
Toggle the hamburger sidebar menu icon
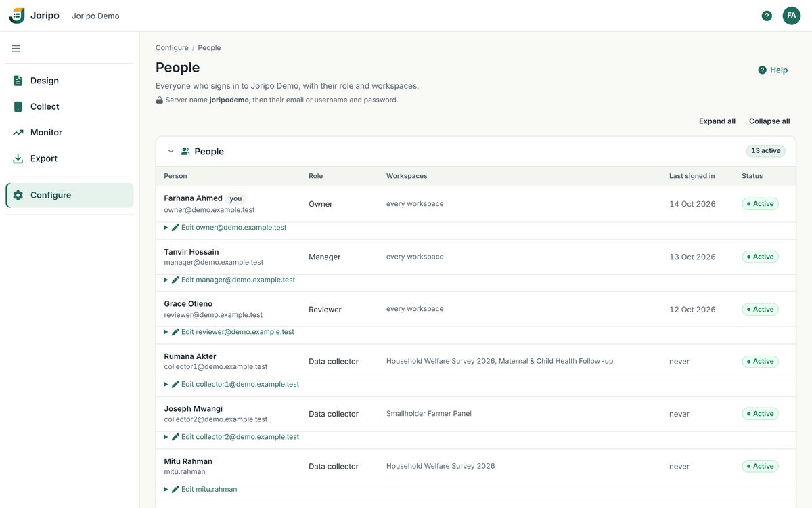16,49
